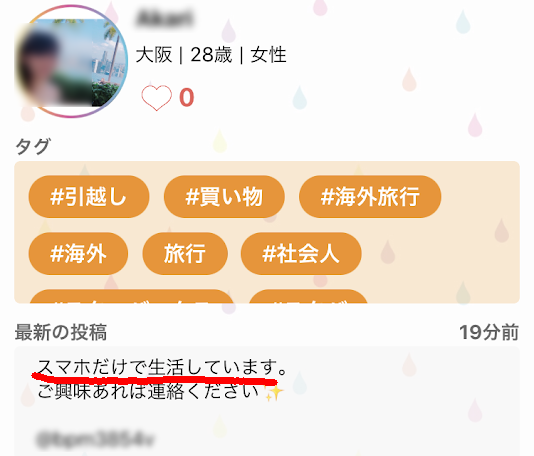Click the blurred username at top
The height and width of the screenshot is (456, 534).
point(165,18)
